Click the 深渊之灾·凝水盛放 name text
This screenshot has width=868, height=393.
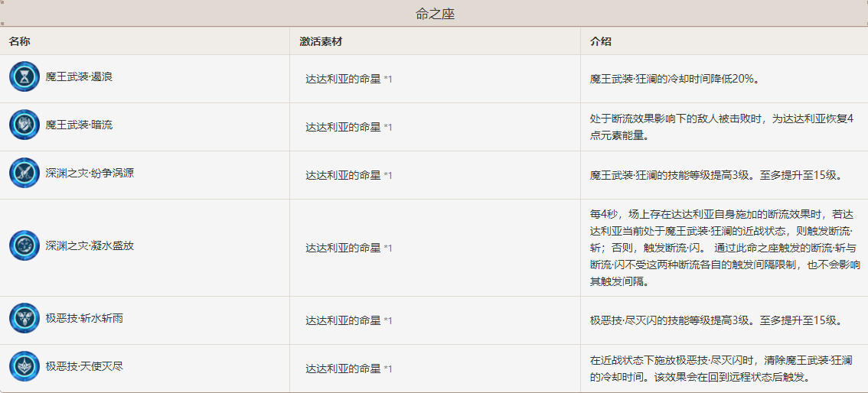coord(90,245)
